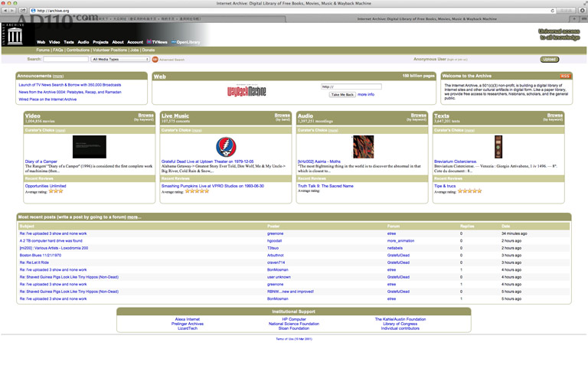Click the Wayback Machine logo

tap(247, 91)
